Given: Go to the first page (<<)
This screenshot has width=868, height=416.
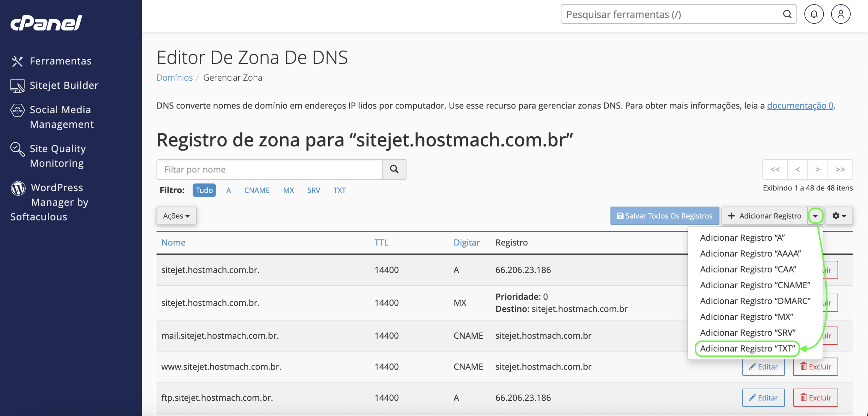Looking at the screenshot, I should [775, 169].
